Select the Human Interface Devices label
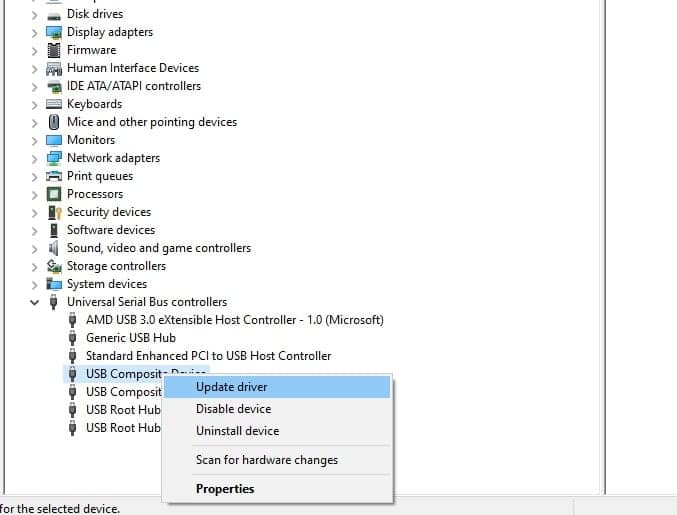Viewport: 677px width, 515px height. [x=133, y=68]
